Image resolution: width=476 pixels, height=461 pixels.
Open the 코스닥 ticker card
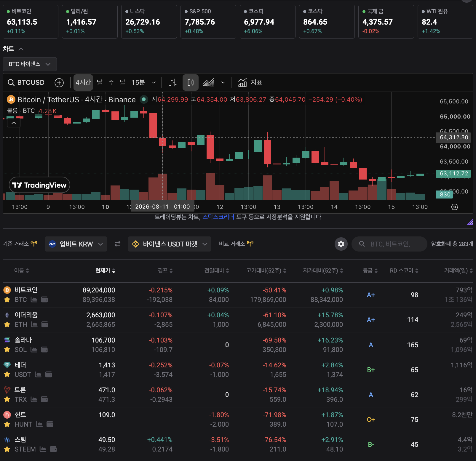click(327, 22)
